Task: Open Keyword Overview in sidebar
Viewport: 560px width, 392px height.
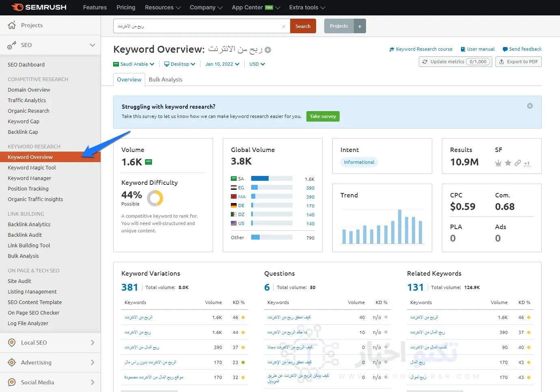Action: [x=50, y=157]
